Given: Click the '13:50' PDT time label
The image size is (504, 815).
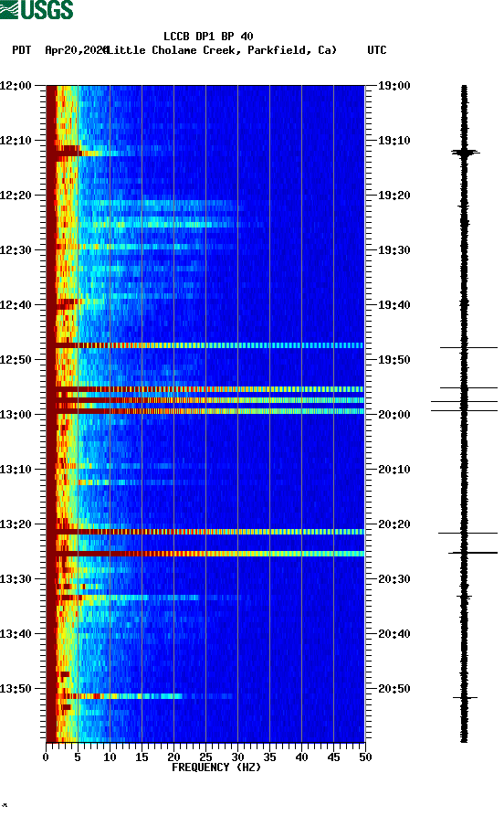Looking at the screenshot, I should coord(16,689).
